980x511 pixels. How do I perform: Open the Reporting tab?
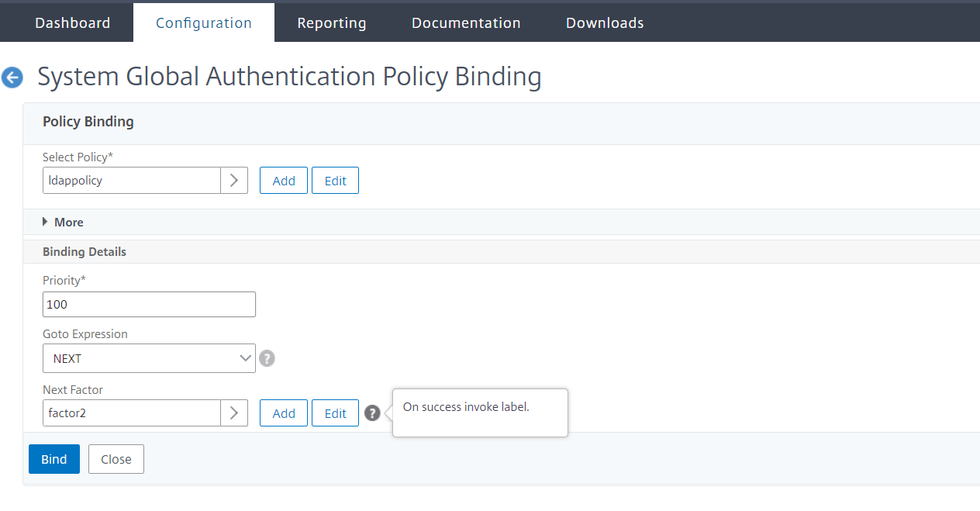(332, 22)
